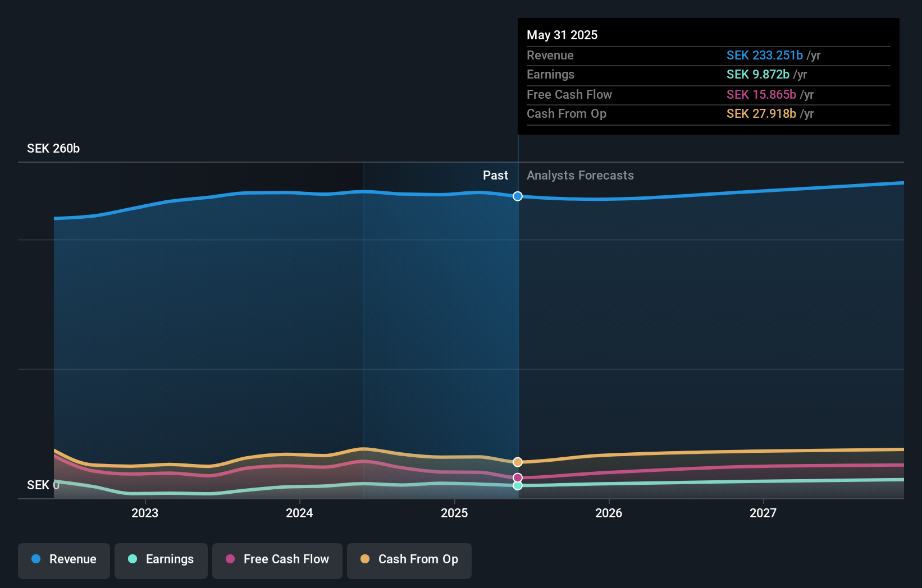This screenshot has height=588, width=922.
Task: Select the pink Free Cash Flow marker on chart
Action: click(x=517, y=477)
